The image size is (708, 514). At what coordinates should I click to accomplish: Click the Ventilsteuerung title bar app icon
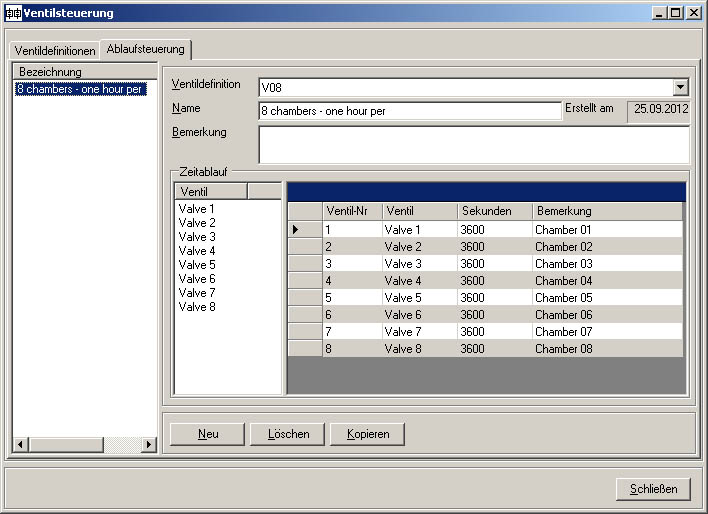pos(14,13)
